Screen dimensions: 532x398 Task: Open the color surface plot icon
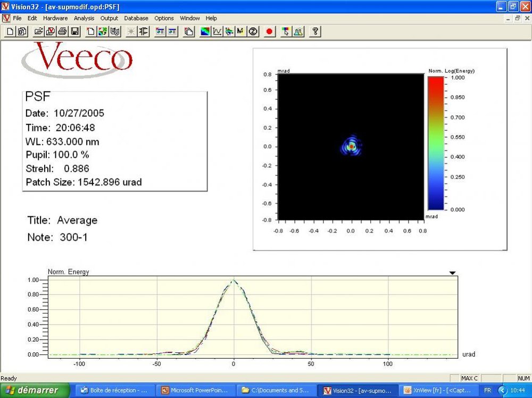pos(205,31)
